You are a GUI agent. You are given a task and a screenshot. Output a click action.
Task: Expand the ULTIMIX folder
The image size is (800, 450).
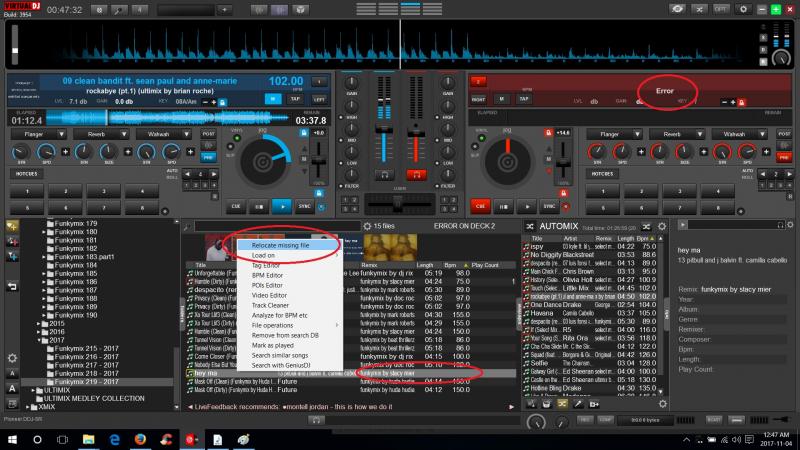pos(33,390)
